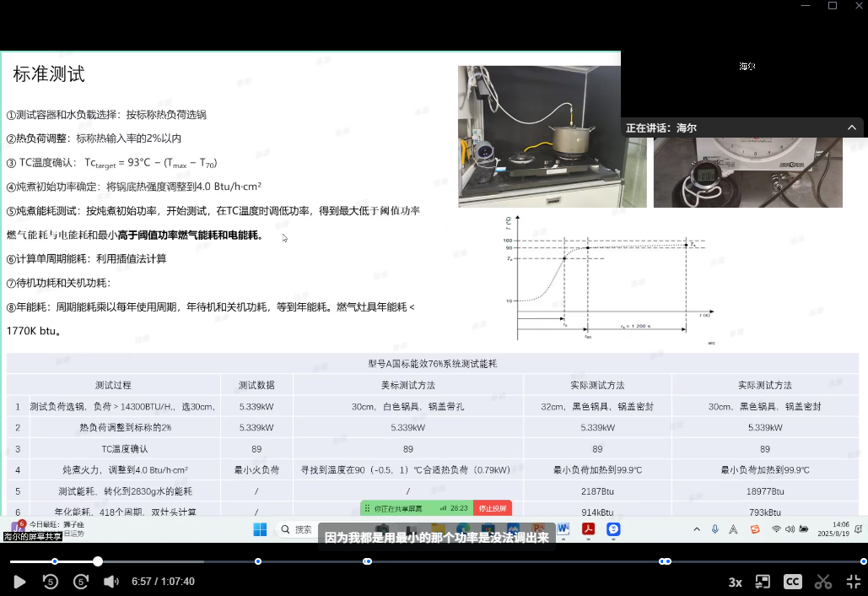Expand hidden system tray icons
The image size is (868, 596).
point(697,530)
